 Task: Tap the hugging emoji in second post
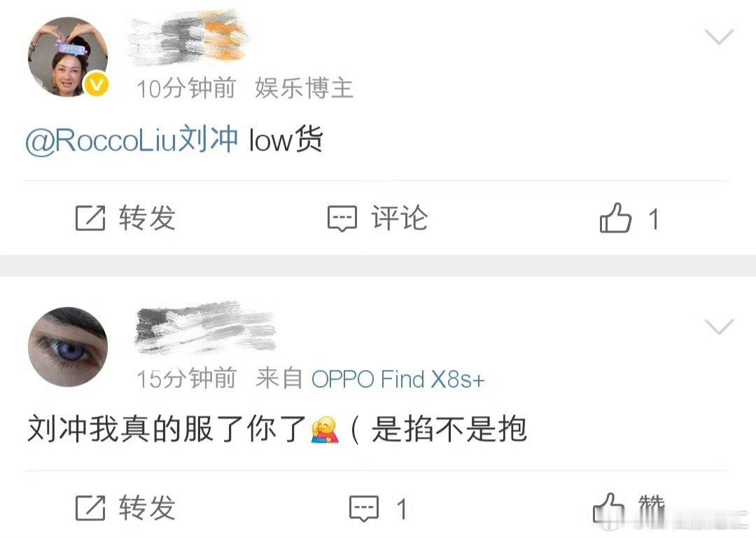click(x=325, y=429)
